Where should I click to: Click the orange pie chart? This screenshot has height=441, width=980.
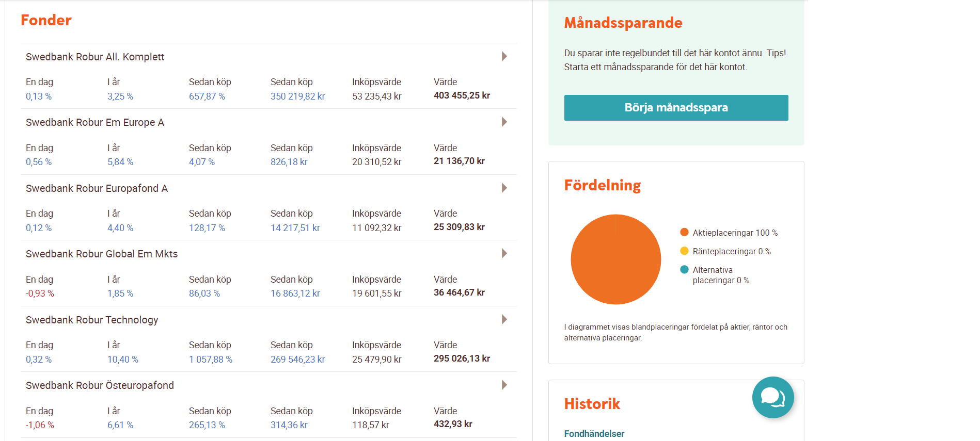click(x=615, y=259)
